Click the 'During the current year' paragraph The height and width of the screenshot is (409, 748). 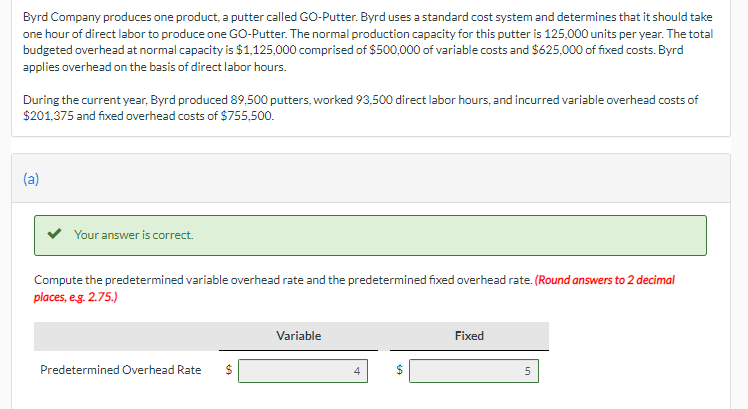pyautogui.click(x=360, y=108)
